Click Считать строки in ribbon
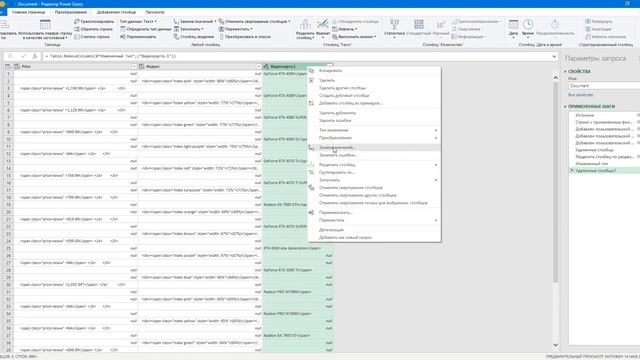 [x=92, y=37]
